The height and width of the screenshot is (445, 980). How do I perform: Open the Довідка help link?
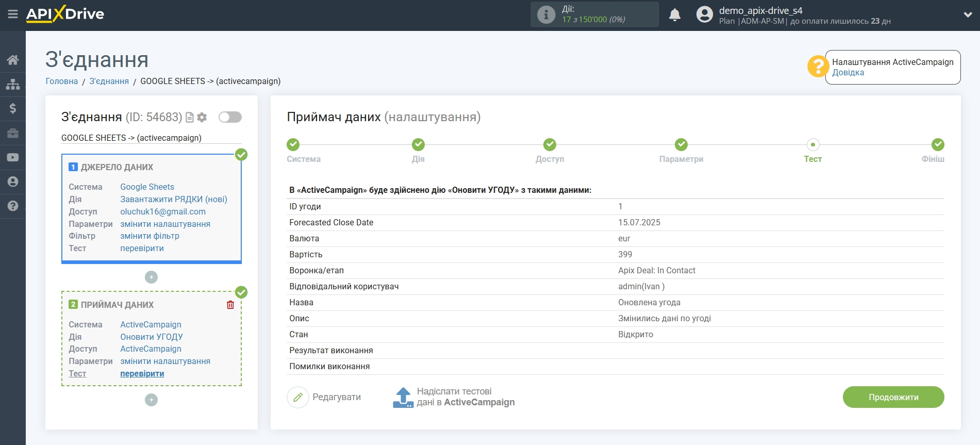coord(848,73)
